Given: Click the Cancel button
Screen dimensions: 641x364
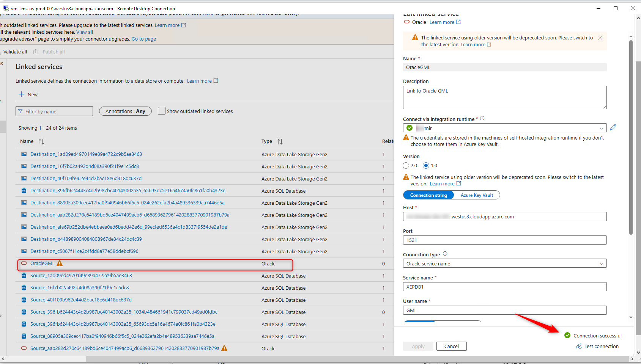Looking at the screenshot, I should tap(452, 346).
